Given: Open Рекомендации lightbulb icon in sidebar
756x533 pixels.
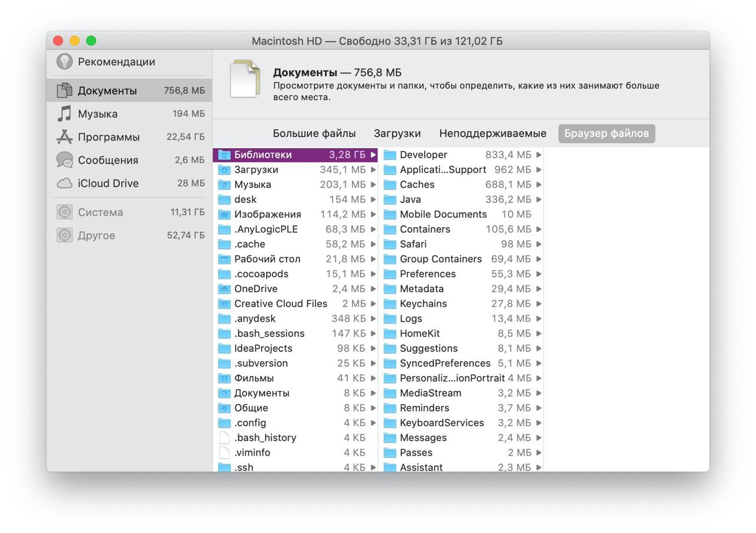Looking at the screenshot, I should click(x=64, y=61).
